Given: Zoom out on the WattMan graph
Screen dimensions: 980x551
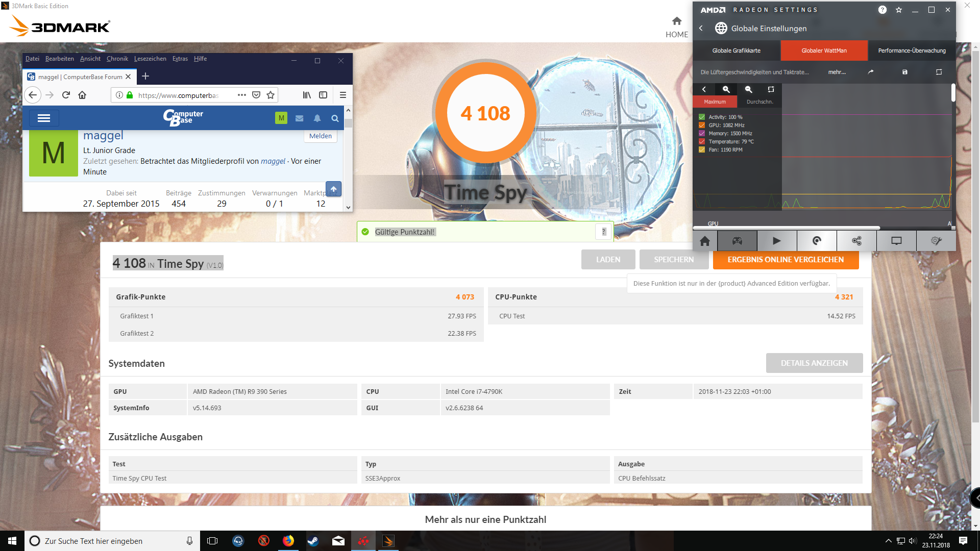Looking at the screenshot, I should tap(748, 89).
